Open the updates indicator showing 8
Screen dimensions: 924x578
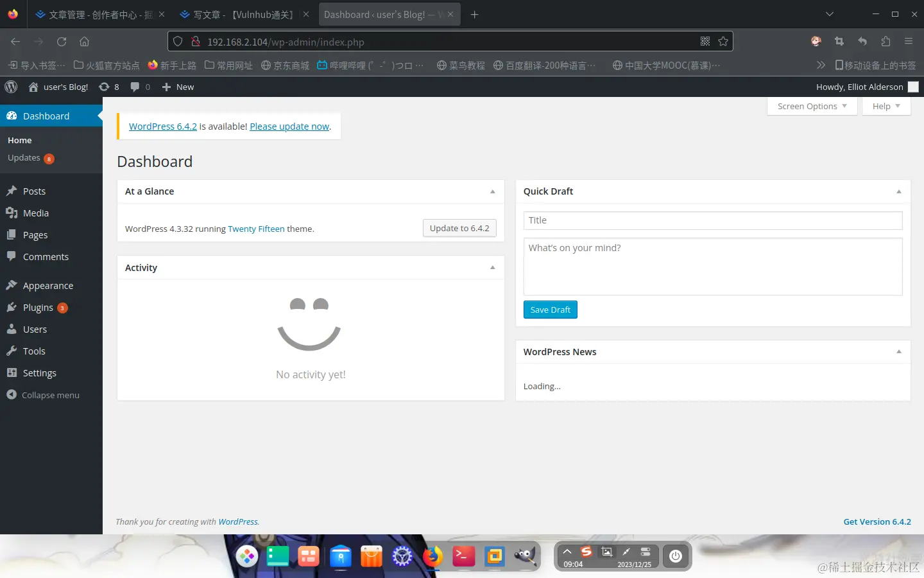click(109, 87)
